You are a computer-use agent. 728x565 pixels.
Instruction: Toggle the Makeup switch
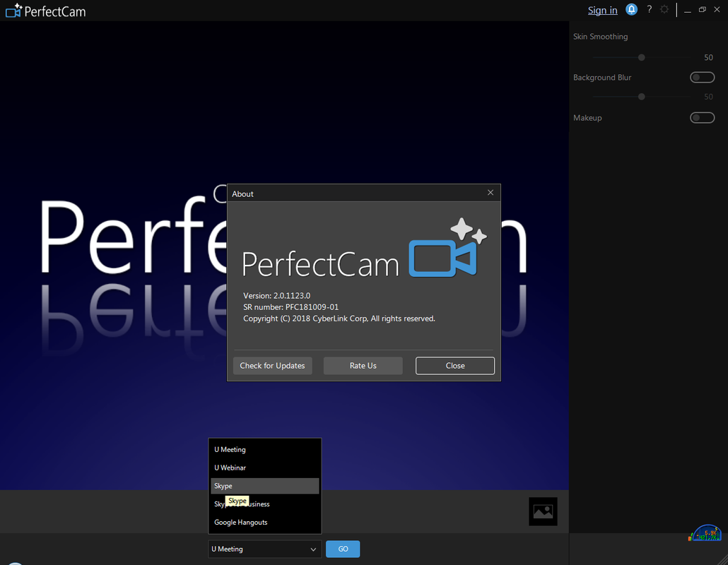pos(702,118)
